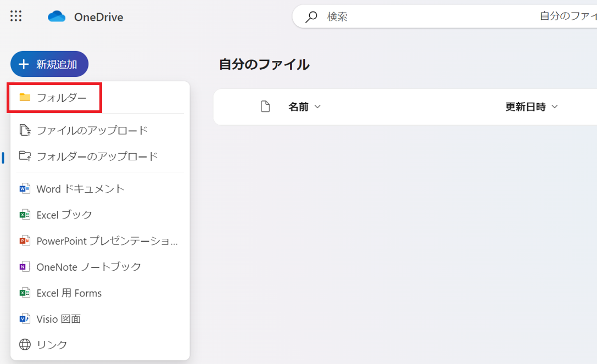The image size is (597, 364).
Task: Click the Excel 用 Forms icon
Action: [x=25, y=293]
